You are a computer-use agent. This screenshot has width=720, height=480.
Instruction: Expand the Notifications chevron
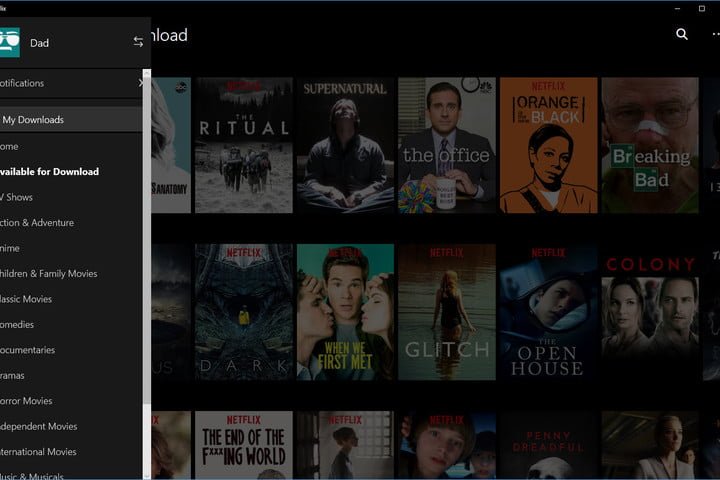[x=141, y=83]
